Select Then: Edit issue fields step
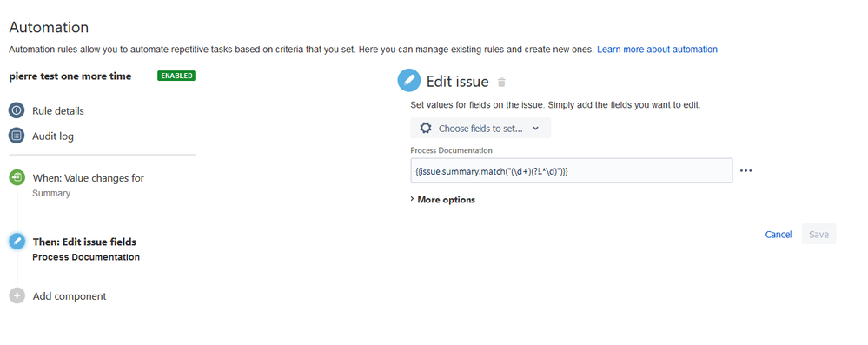Viewport: 868px width, 345px height. pyautogui.click(x=84, y=242)
